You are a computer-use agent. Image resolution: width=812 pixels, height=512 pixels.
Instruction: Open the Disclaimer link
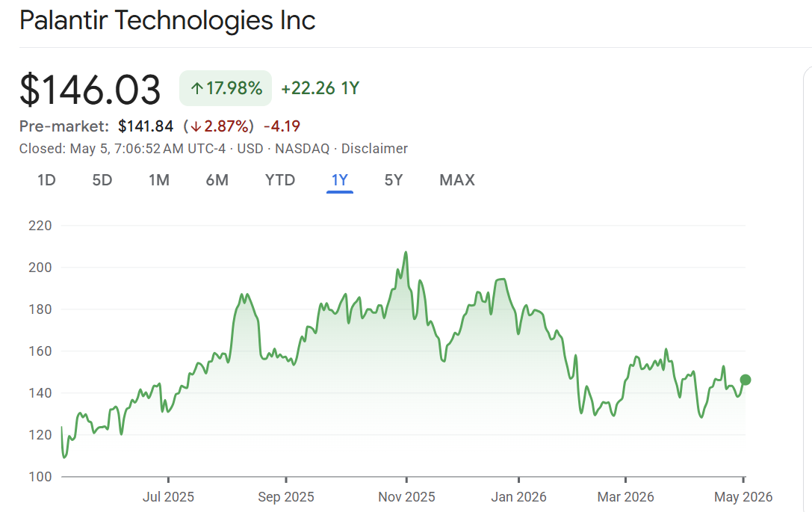tap(374, 149)
